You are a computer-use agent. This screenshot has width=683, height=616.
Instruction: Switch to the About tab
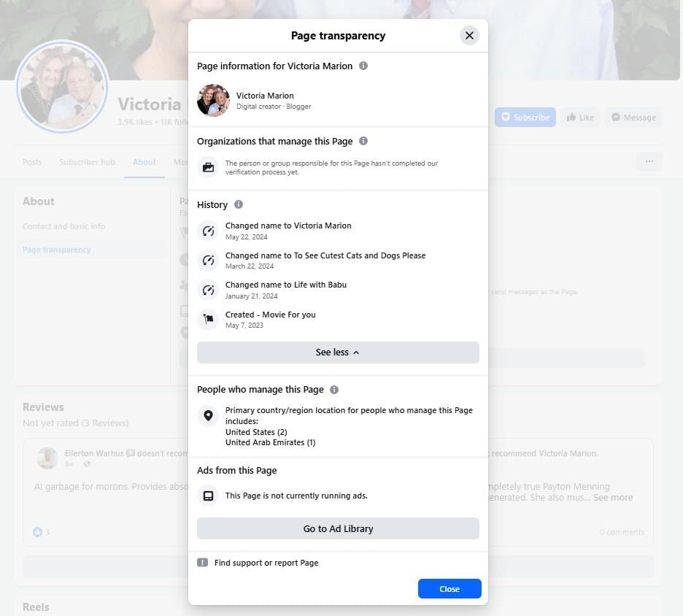pos(144,162)
